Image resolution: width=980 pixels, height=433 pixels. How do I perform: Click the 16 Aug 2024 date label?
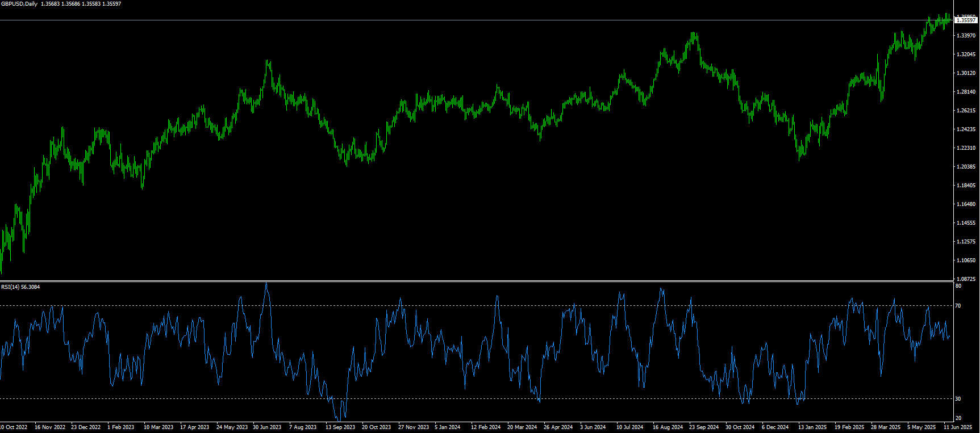668,427
